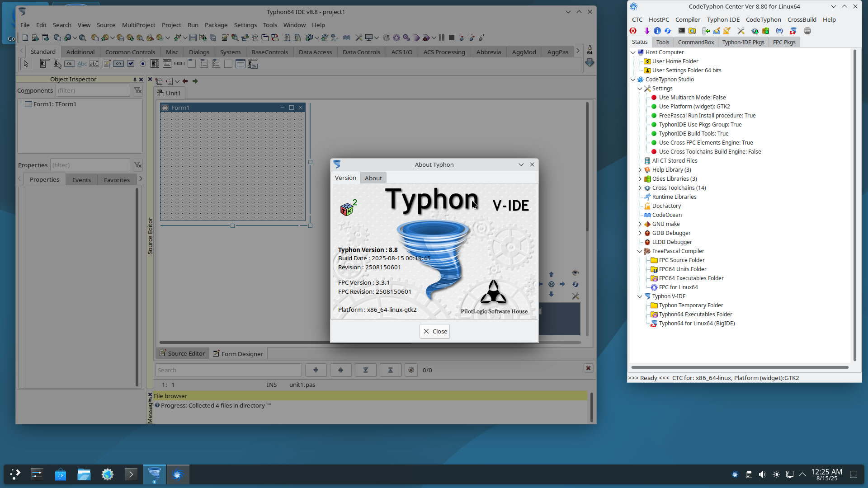Click the crossed wrench tools icon in CTC toolbar

(741, 31)
